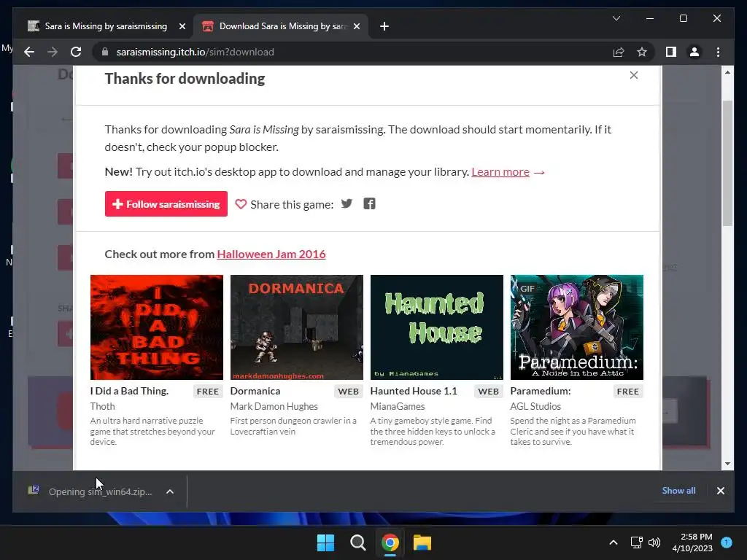Open File Explorer from the taskbar
The image size is (747, 560).
point(422,542)
